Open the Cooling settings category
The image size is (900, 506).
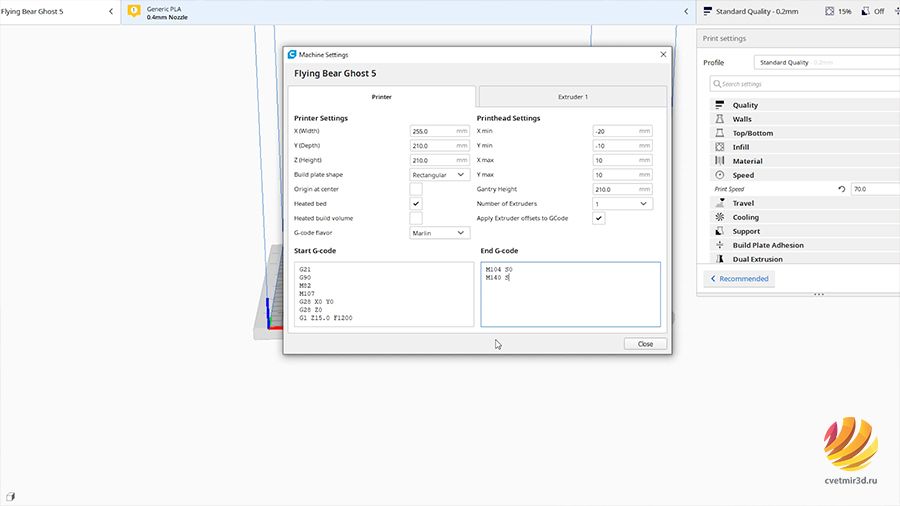[804, 217]
